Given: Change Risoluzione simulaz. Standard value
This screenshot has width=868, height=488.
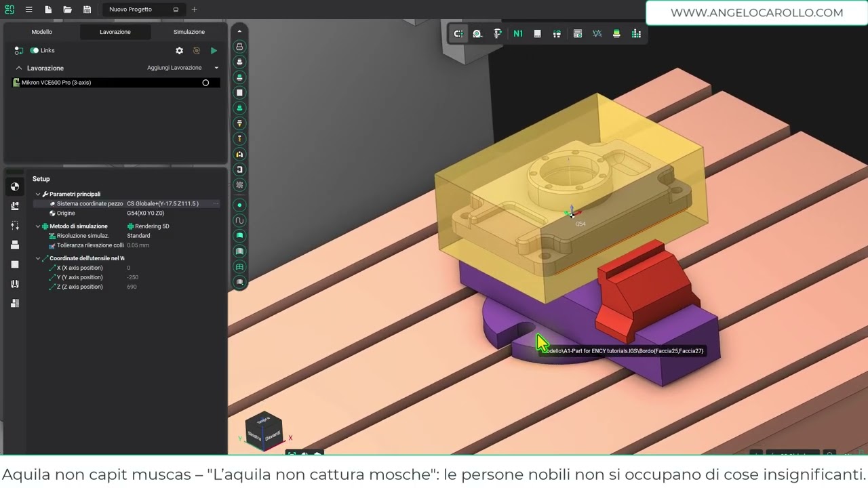Looking at the screenshot, I should (x=139, y=236).
